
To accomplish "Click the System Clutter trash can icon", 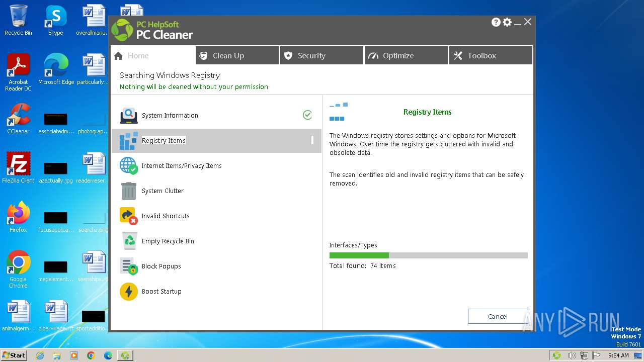I will [x=129, y=191].
